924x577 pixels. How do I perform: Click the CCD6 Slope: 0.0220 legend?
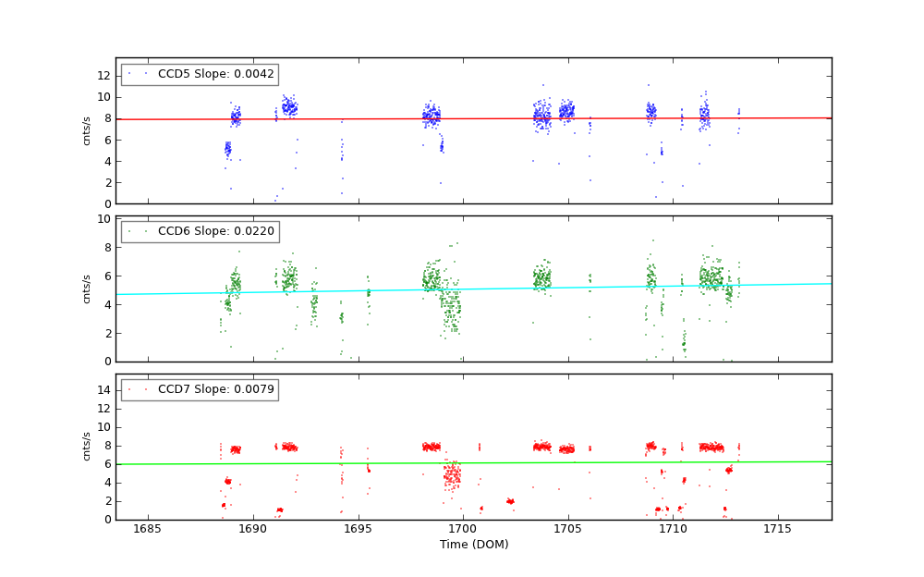pos(200,232)
